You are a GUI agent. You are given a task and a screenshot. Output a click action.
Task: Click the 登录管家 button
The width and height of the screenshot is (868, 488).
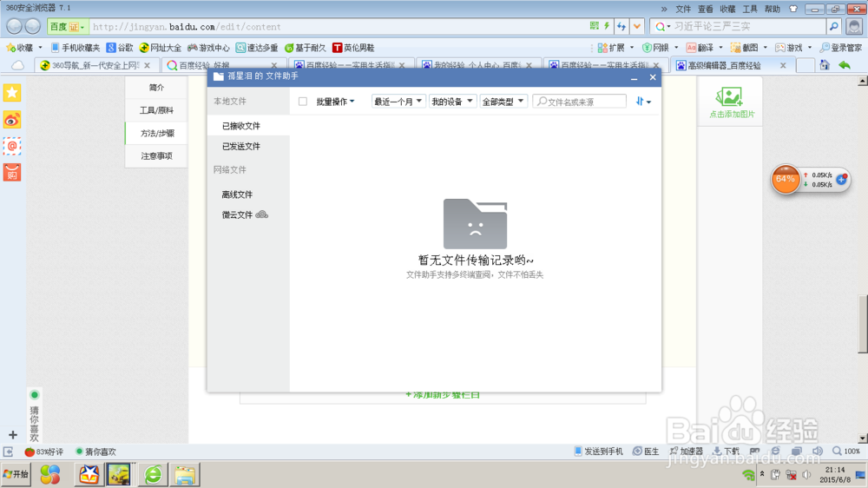tap(841, 48)
